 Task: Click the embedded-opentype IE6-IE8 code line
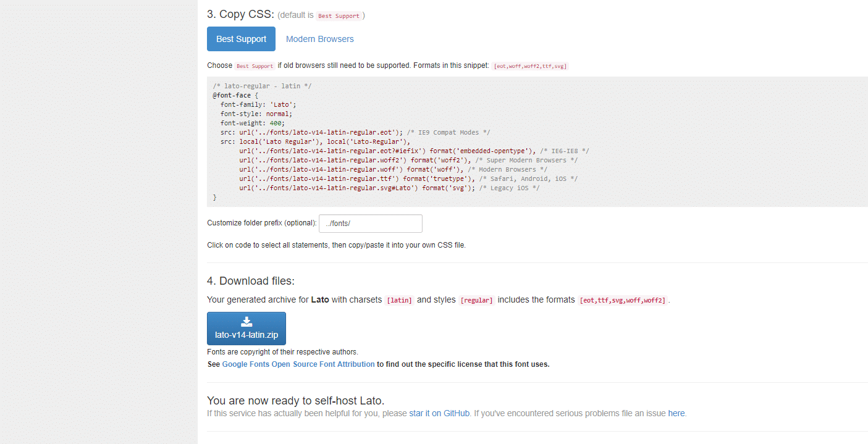point(414,151)
